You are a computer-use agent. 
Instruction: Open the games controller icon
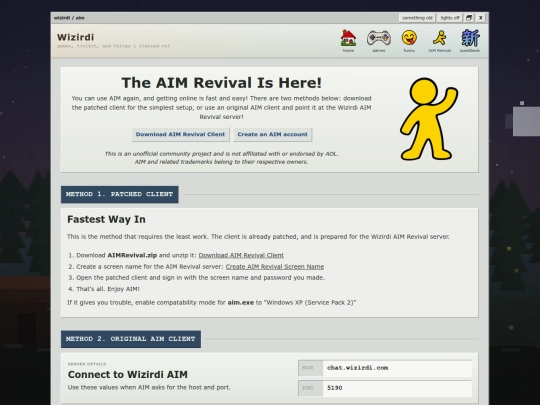pyautogui.click(x=378, y=38)
